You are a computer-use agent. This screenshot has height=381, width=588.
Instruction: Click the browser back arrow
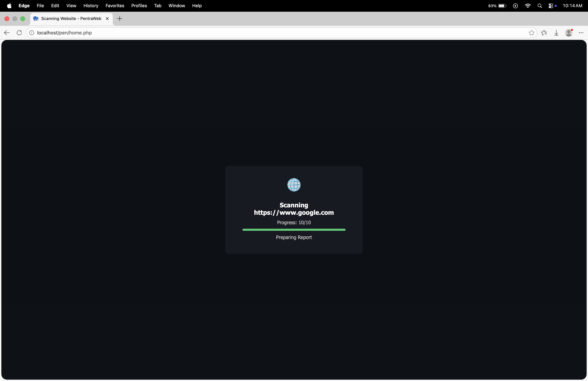coord(7,33)
